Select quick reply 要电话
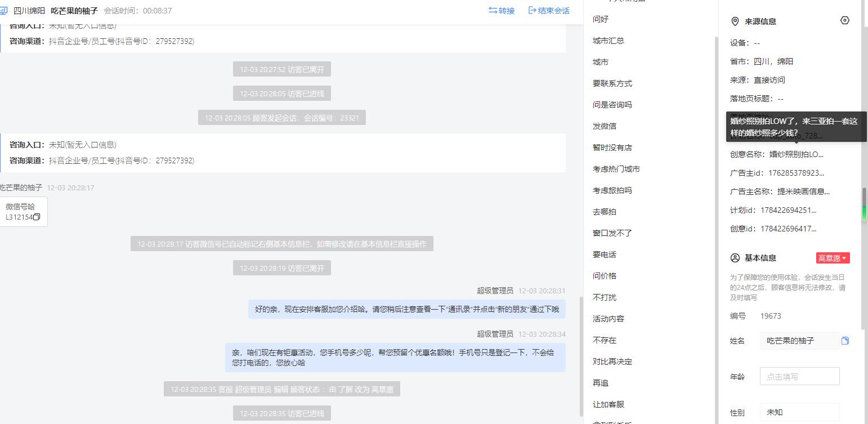Image resolution: width=868 pixels, height=424 pixels. [x=605, y=255]
